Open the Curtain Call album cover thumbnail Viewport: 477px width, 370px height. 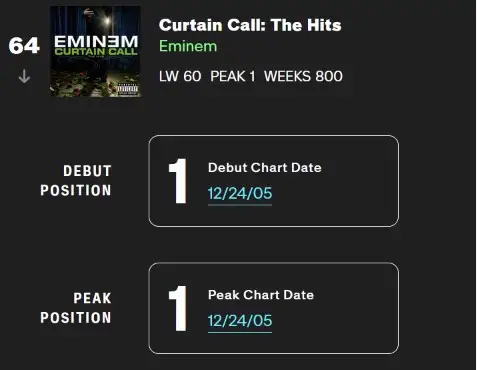[95, 51]
